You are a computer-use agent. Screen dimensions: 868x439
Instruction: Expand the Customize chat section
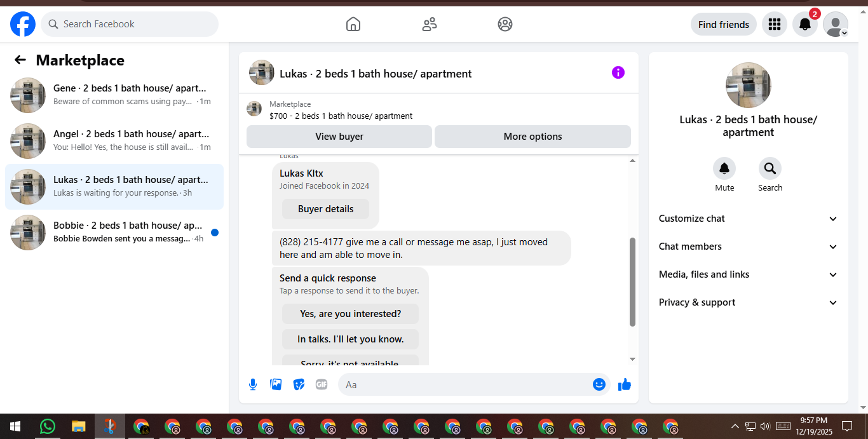(749, 219)
